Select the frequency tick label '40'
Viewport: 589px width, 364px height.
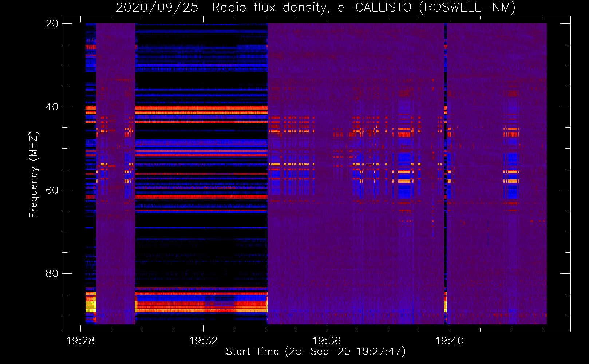(52, 107)
